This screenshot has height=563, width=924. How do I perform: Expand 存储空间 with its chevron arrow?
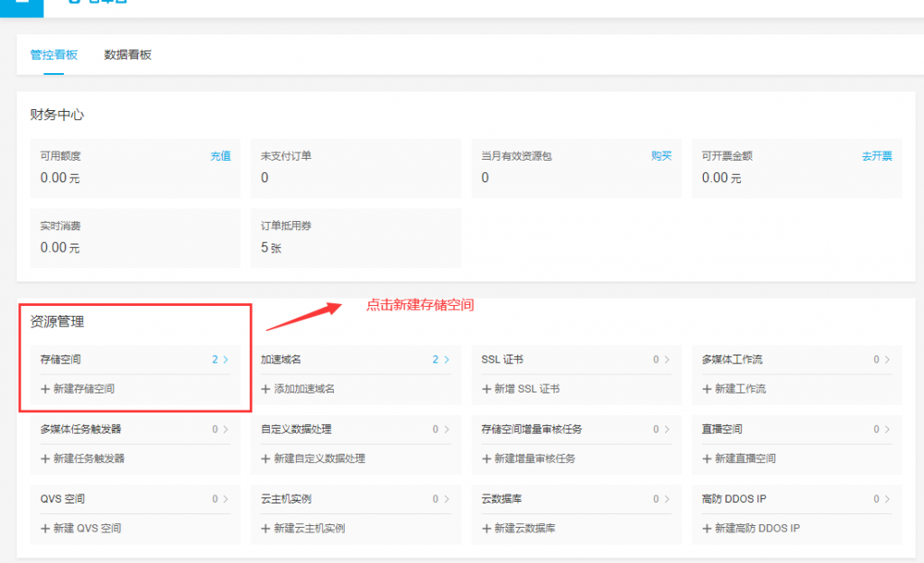pyautogui.click(x=226, y=360)
